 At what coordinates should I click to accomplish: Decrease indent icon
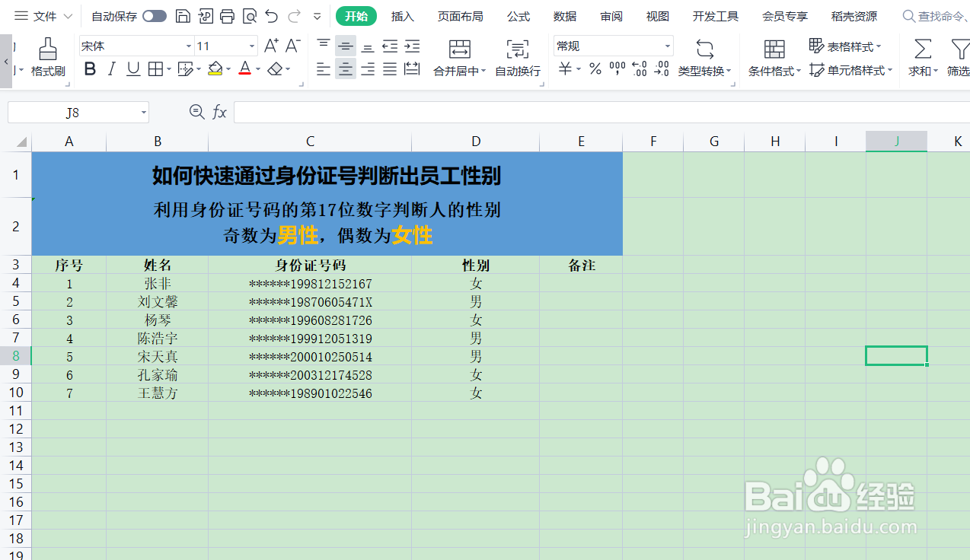390,46
